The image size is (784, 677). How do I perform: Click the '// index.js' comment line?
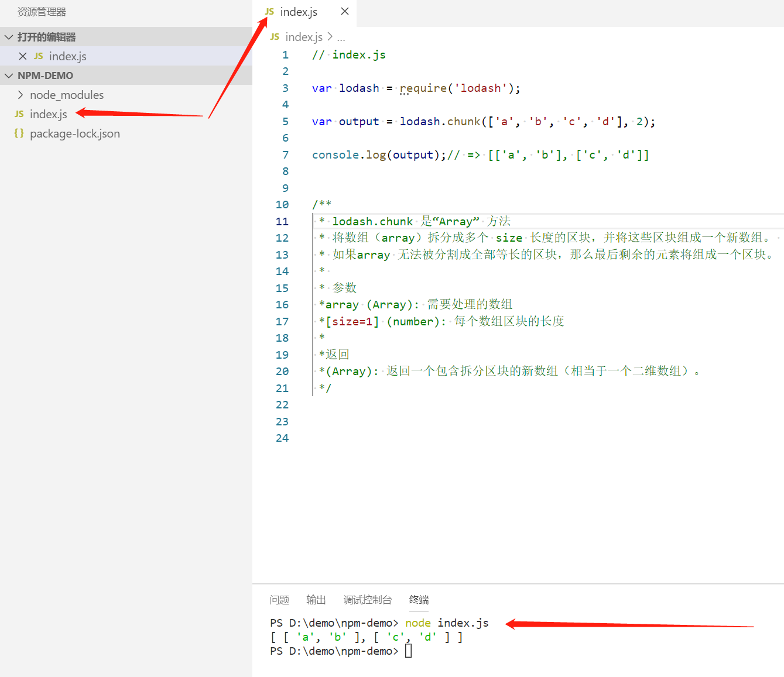point(349,55)
